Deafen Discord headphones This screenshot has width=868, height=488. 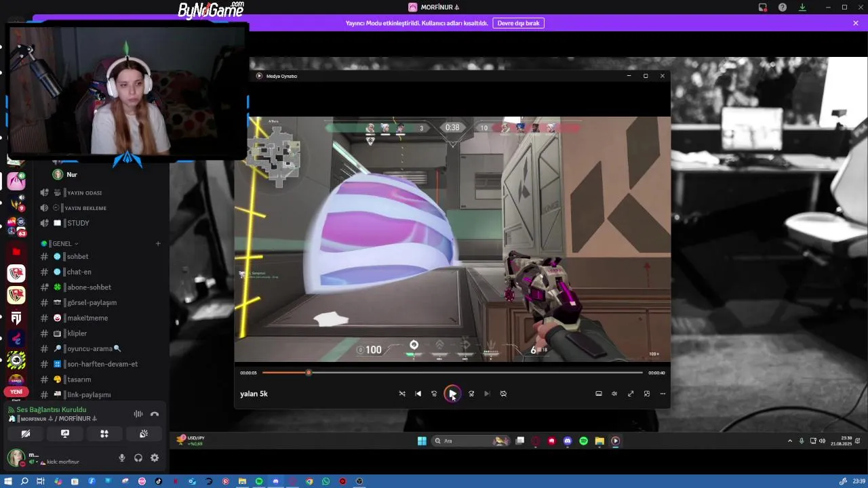pos(138,458)
